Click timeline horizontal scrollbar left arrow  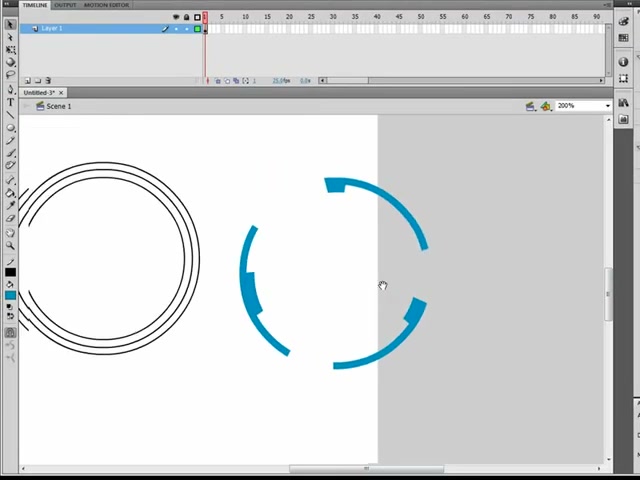[x=322, y=80]
